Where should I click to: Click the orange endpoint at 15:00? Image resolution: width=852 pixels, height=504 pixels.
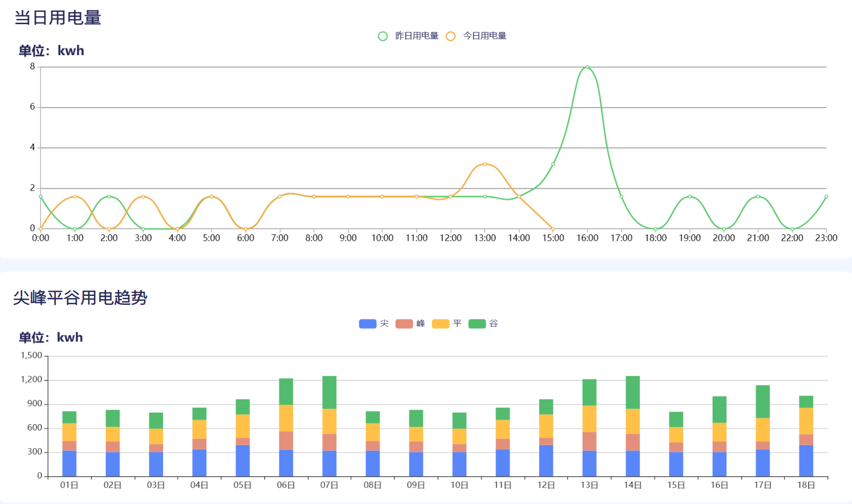553,229
